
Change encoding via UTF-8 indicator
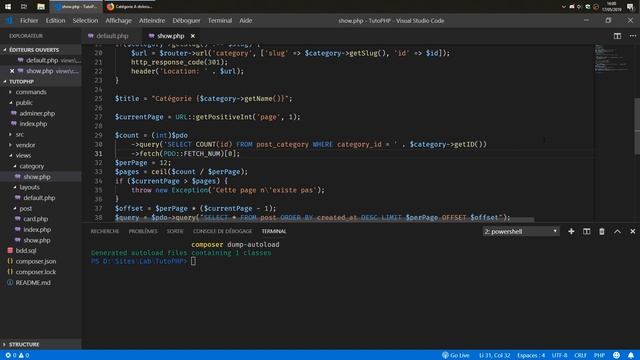tap(560, 356)
